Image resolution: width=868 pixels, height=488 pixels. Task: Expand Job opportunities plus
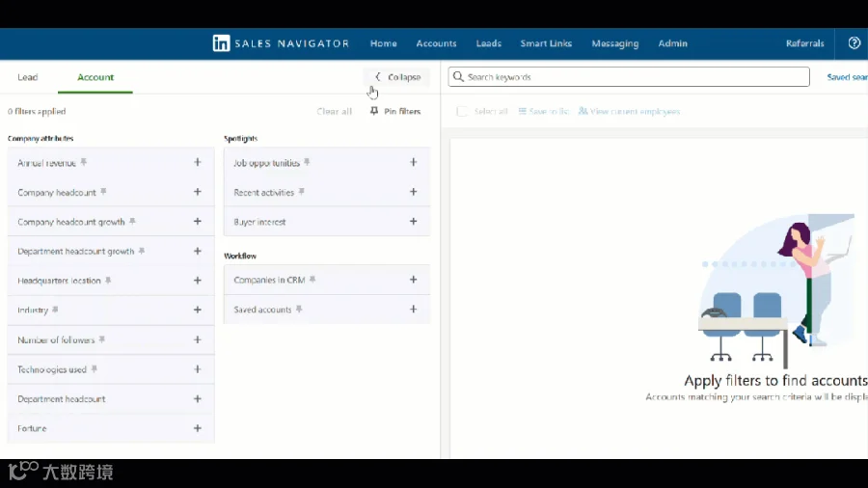pos(414,162)
